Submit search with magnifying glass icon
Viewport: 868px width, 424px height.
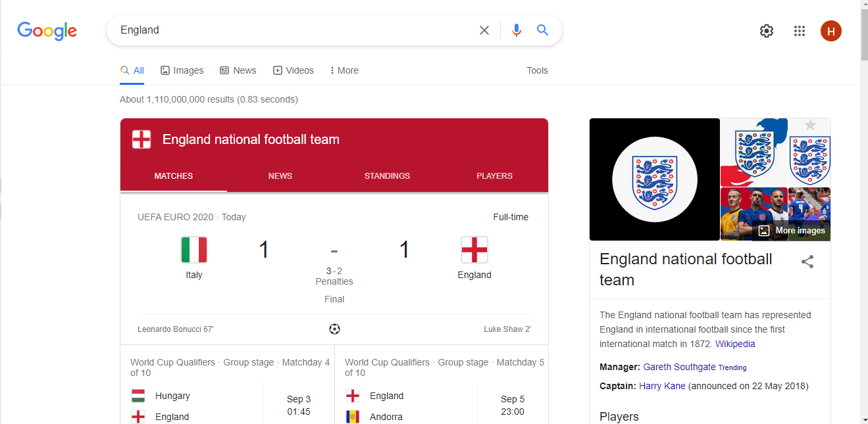[x=542, y=30]
